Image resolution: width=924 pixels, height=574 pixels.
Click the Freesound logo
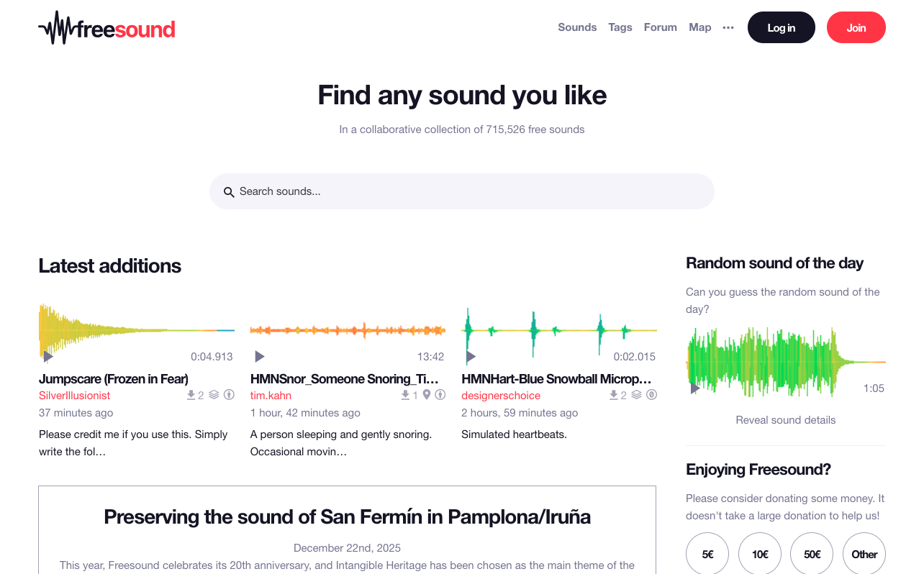point(107,28)
